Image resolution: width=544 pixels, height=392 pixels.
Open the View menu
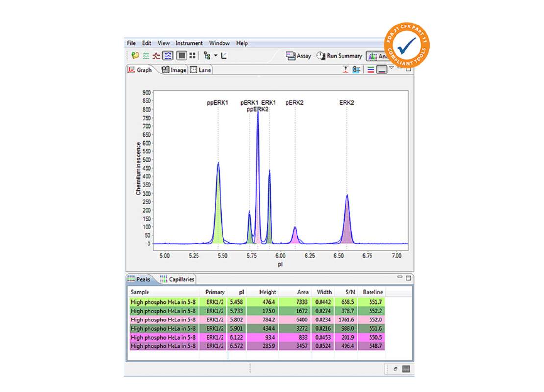pos(163,43)
